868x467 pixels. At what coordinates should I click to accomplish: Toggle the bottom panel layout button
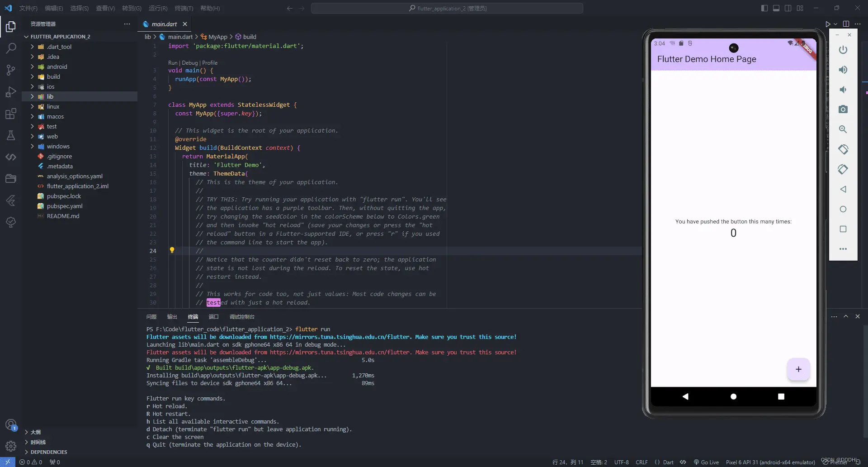coord(776,8)
